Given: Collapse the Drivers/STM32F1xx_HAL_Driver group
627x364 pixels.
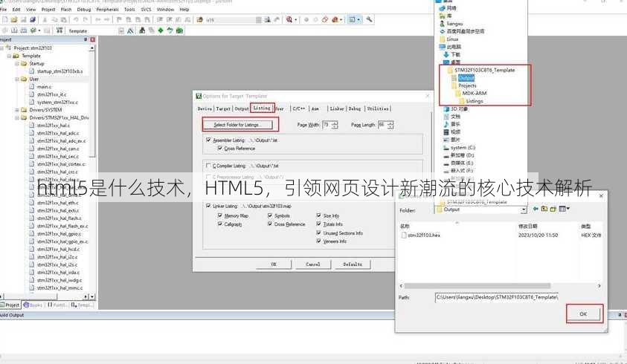Looking at the screenshot, I should click(x=17, y=118).
